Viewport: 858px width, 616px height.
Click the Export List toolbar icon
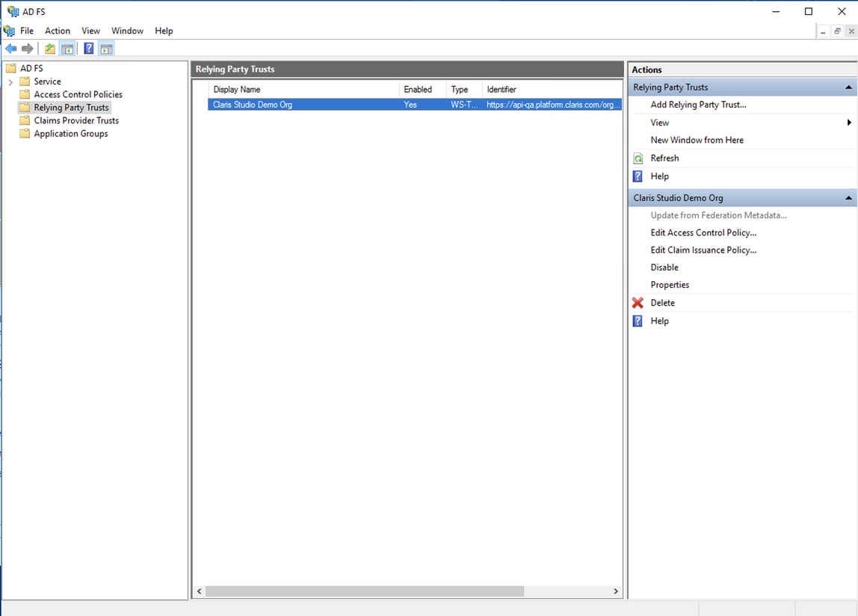click(49, 48)
